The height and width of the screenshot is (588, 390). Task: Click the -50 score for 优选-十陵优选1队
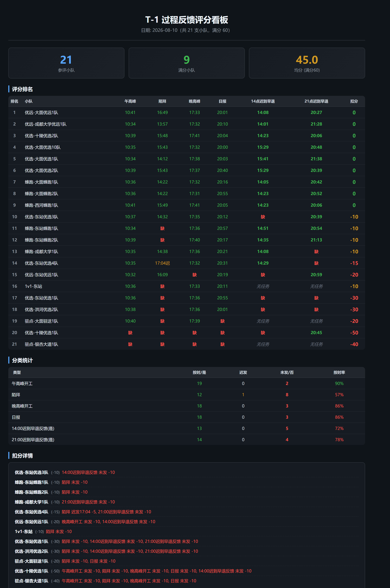pyautogui.click(x=354, y=333)
